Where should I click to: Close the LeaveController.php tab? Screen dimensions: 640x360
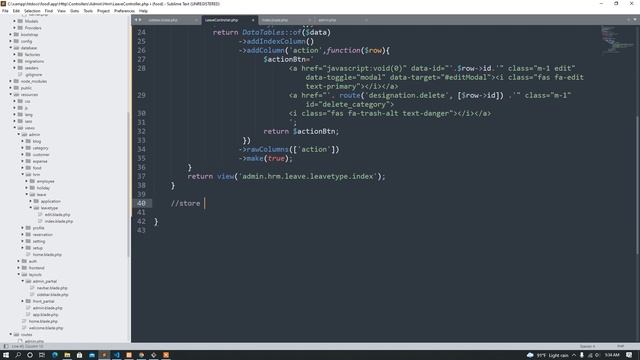[253, 20]
